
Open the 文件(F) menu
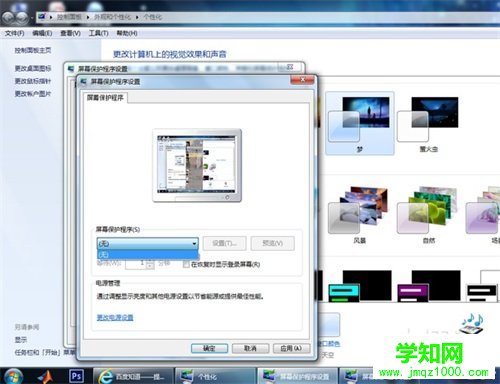point(15,33)
